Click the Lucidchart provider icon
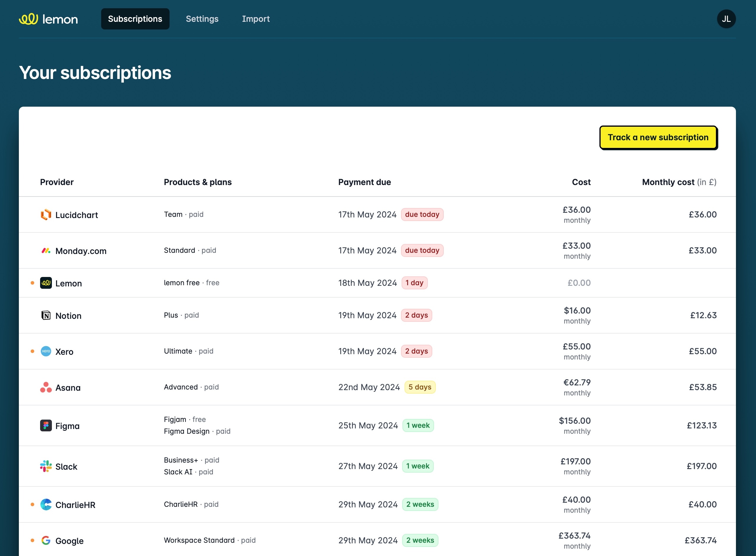The width and height of the screenshot is (756, 556). point(45,215)
